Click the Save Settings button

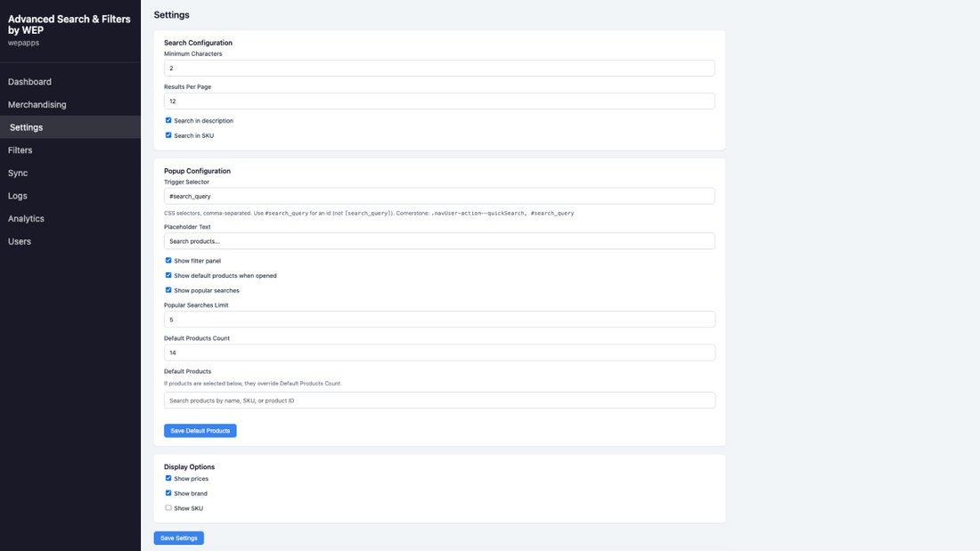179,538
